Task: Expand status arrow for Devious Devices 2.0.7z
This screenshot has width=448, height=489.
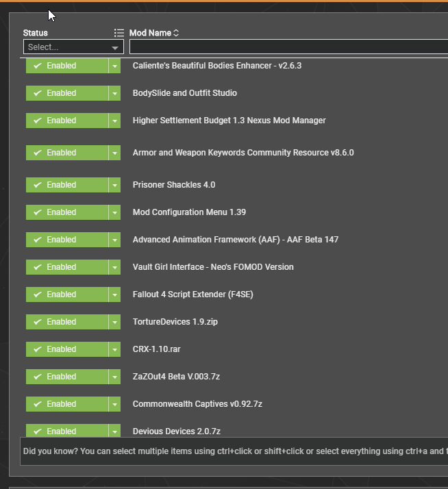Action: (114, 431)
